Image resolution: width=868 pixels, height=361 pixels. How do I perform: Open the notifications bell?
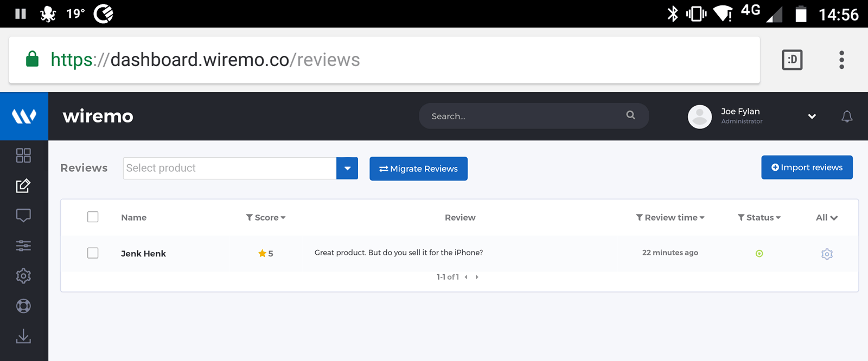pyautogui.click(x=847, y=116)
